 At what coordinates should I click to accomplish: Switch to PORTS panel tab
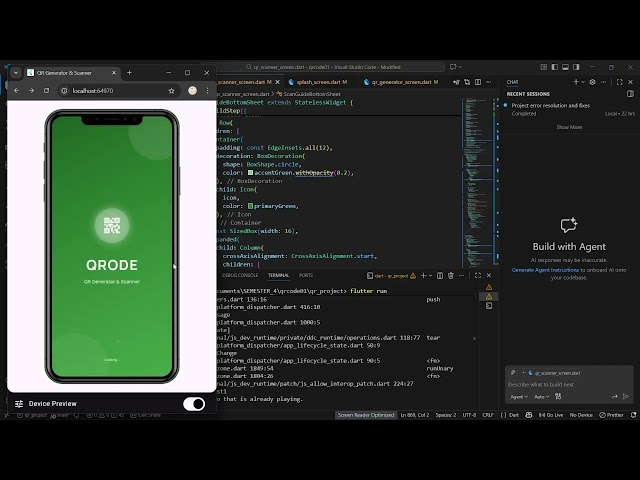pyautogui.click(x=306, y=275)
